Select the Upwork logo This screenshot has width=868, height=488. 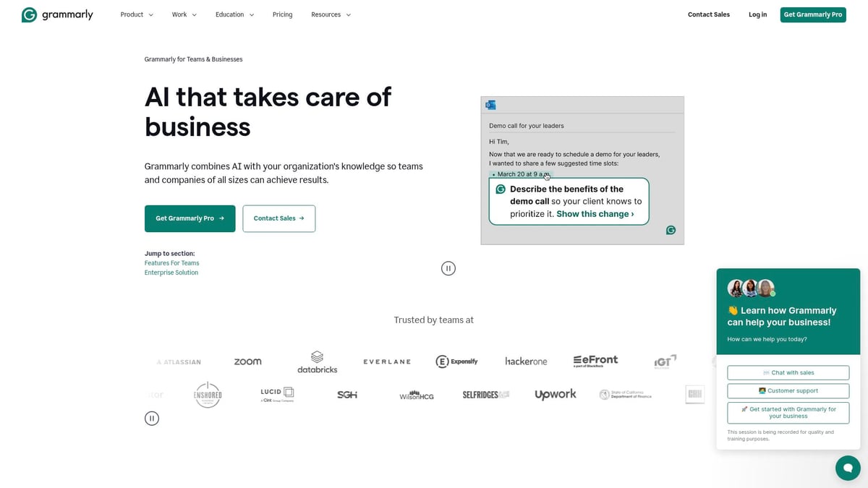tap(555, 394)
